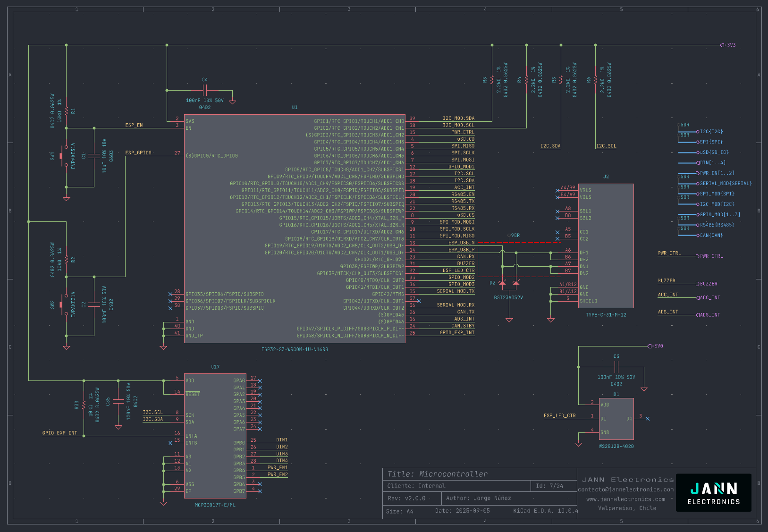This screenshot has height=532, width=768.
Task: Click the www.jannelectronics.com website text
Action: pos(626,499)
